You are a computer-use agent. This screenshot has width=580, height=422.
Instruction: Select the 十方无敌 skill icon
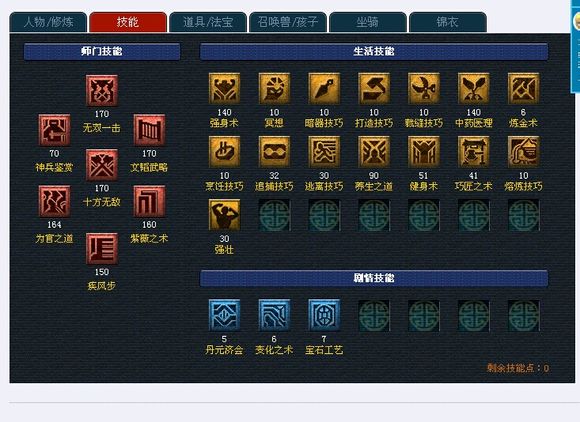102,165
